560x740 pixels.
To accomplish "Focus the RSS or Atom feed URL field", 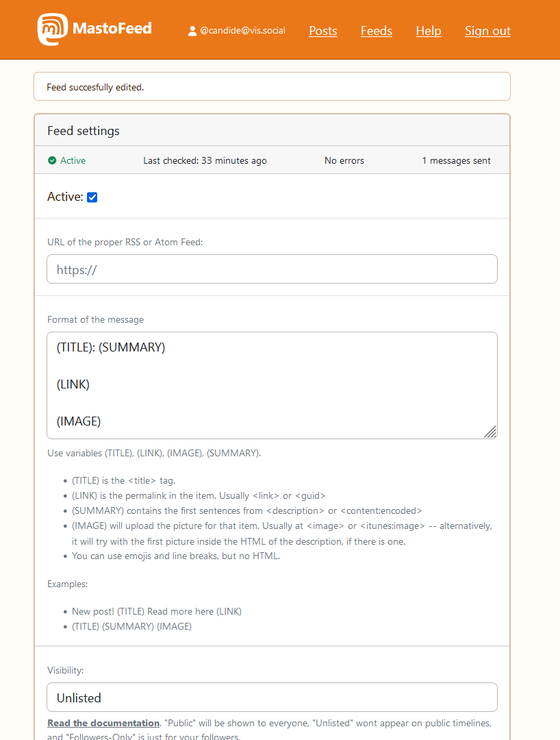I will point(272,269).
